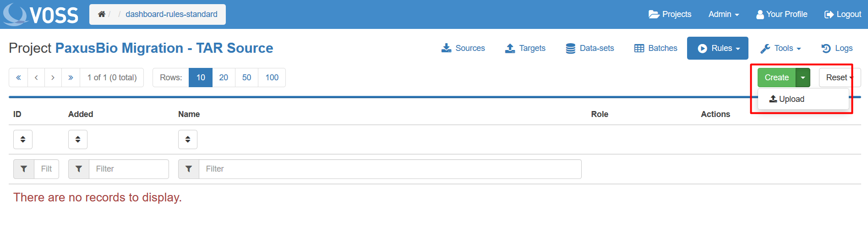Log out using the Logout link
Viewport: 868px width, 234px height.
click(x=843, y=14)
